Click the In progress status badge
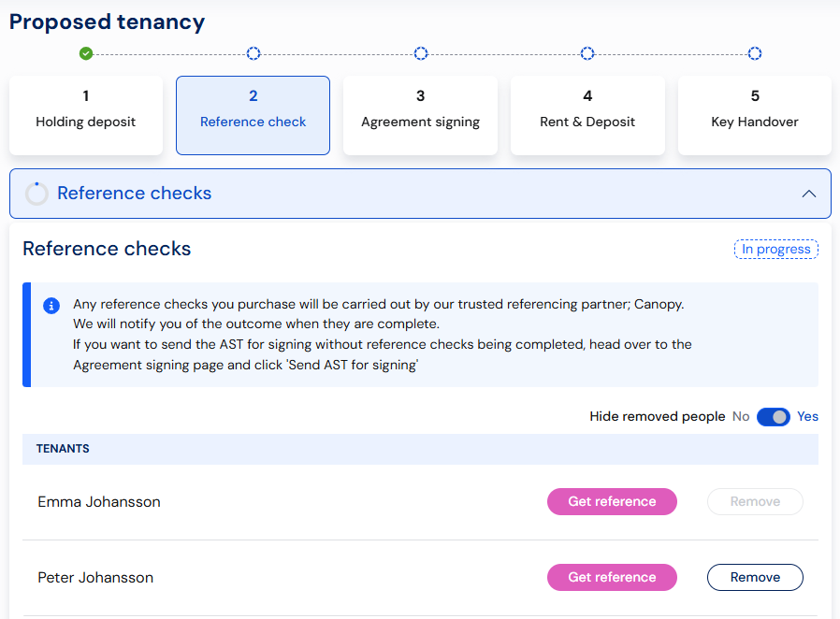The height and width of the screenshot is (619, 840). pyautogui.click(x=776, y=250)
